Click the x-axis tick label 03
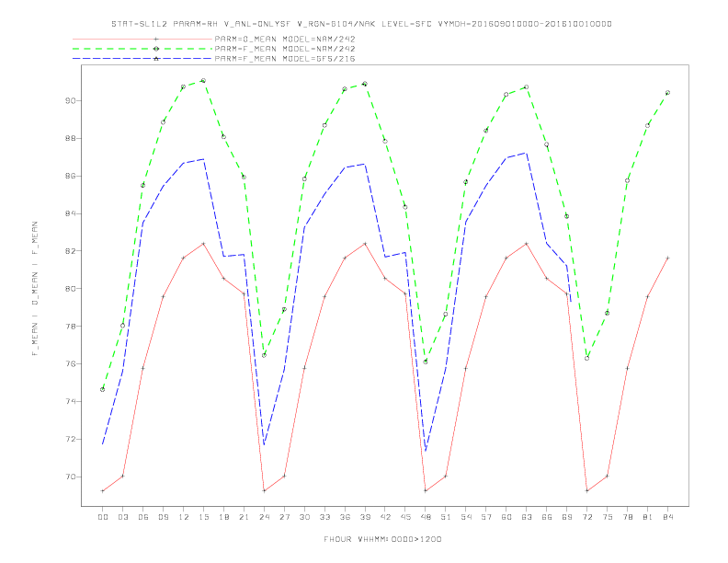The image size is (728, 563). 122,517
